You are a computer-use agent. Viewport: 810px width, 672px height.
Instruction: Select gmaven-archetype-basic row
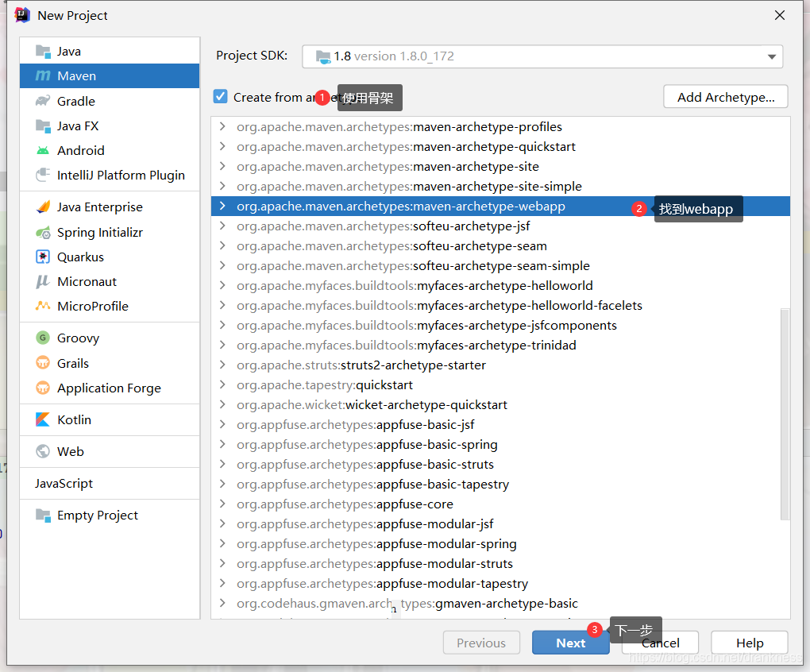pos(500,604)
